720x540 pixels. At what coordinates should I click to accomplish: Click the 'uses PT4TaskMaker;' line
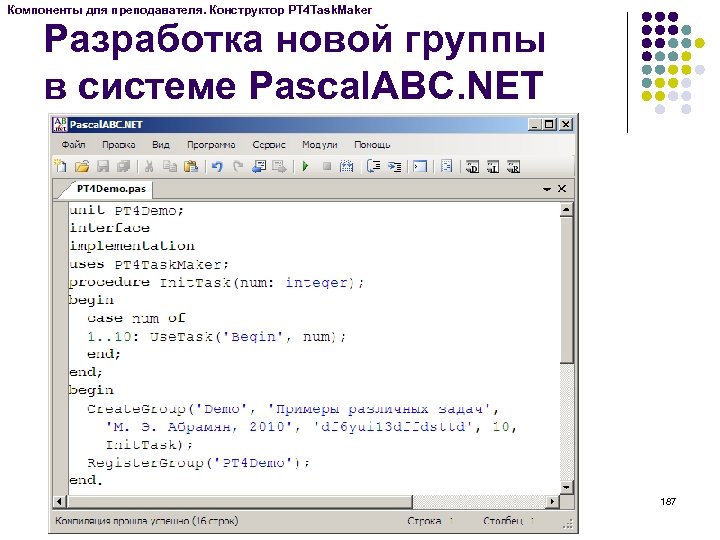[x=149, y=264]
